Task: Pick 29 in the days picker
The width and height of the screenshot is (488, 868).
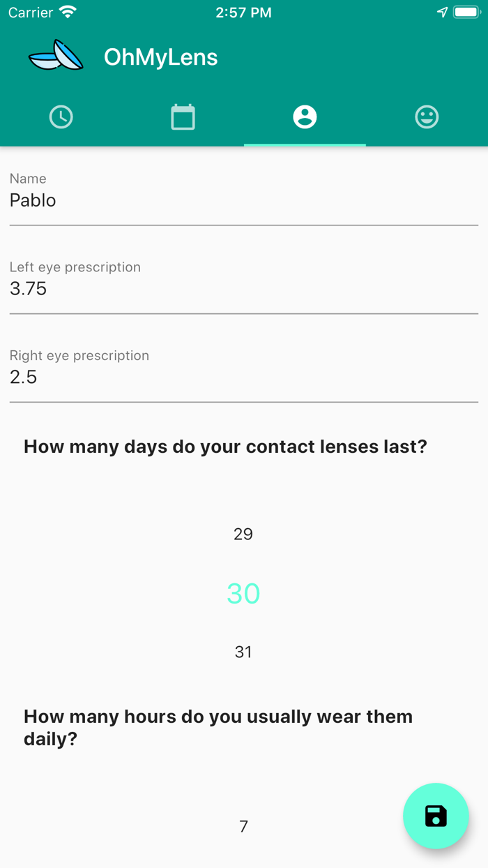Action: point(243,534)
